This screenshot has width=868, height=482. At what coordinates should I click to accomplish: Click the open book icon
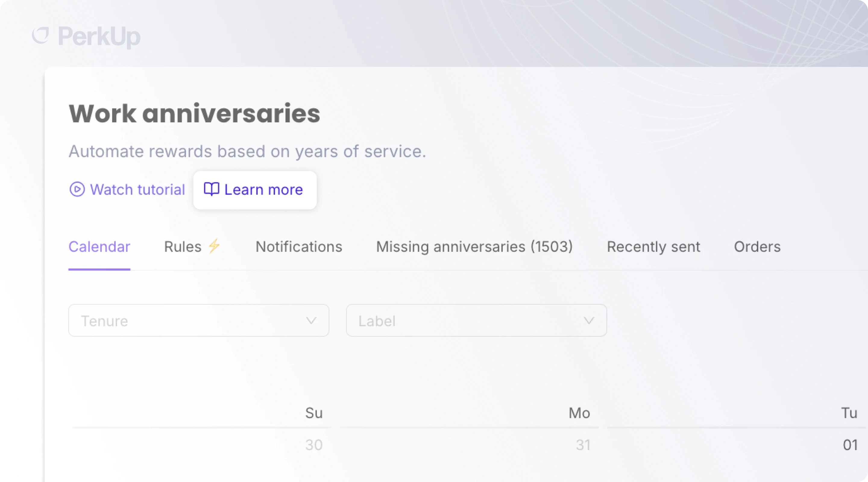click(x=212, y=189)
